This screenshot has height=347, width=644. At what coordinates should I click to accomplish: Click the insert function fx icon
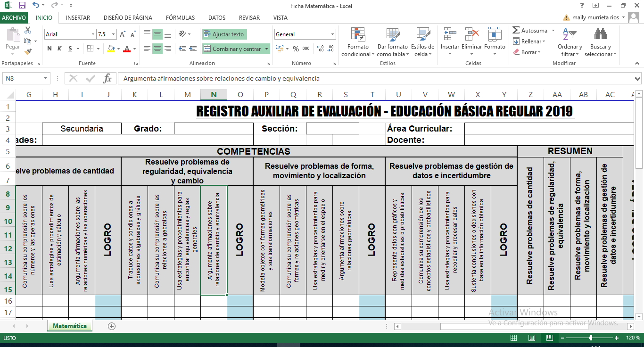coord(107,79)
